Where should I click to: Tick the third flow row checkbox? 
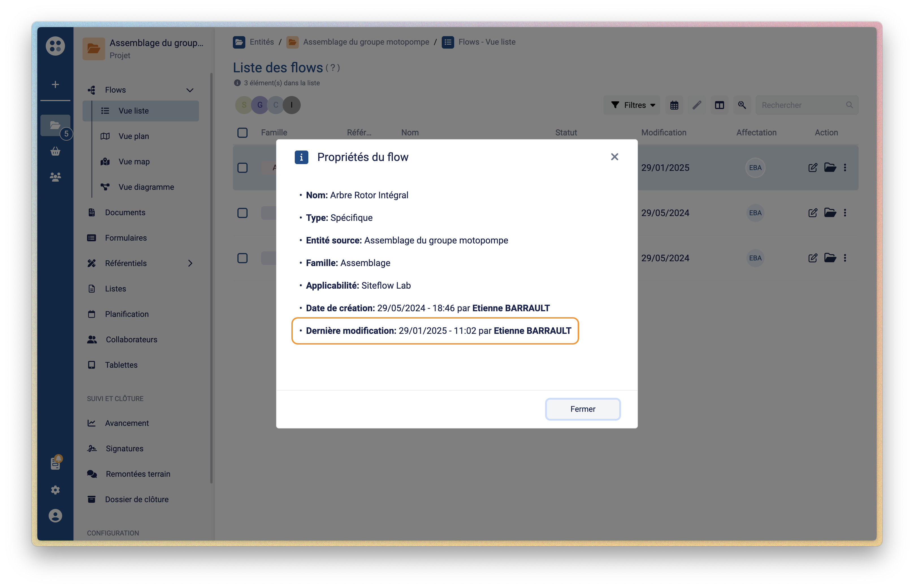coord(242,258)
